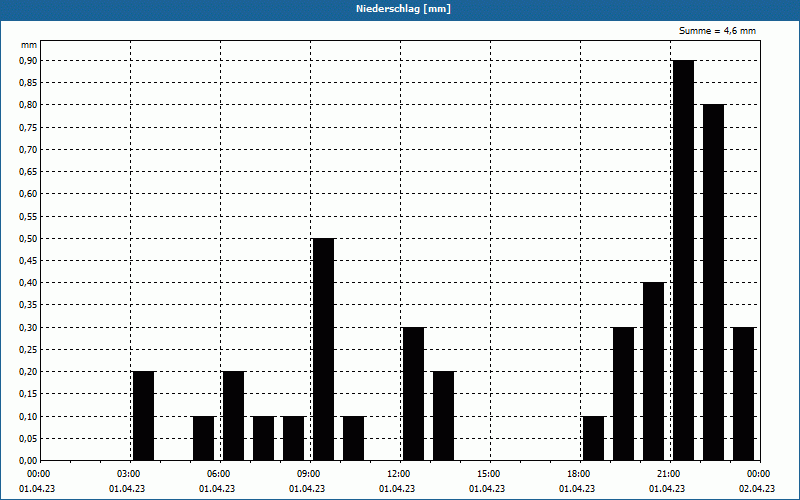This screenshot has width=800, height=500.
Task: Select the 0,55 y-axis value
Action: pyautogui.click(x=28, y=216)
